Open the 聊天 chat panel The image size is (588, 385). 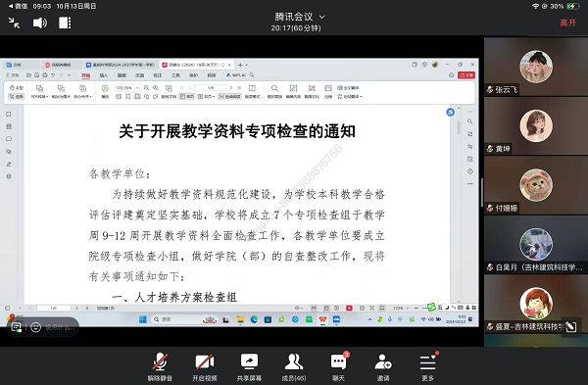coord(339,366)
